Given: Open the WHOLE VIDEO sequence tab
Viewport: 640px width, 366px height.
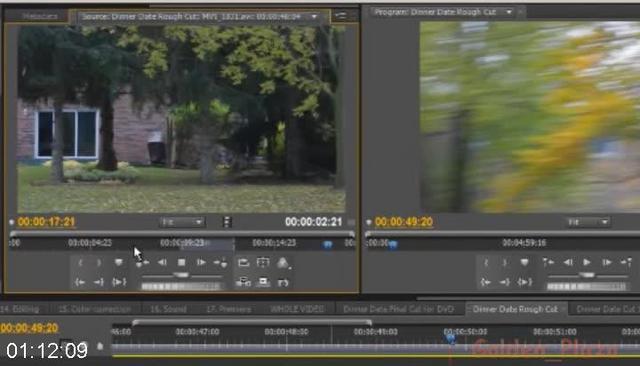Looking at the screenshot, I should point(297,309).
